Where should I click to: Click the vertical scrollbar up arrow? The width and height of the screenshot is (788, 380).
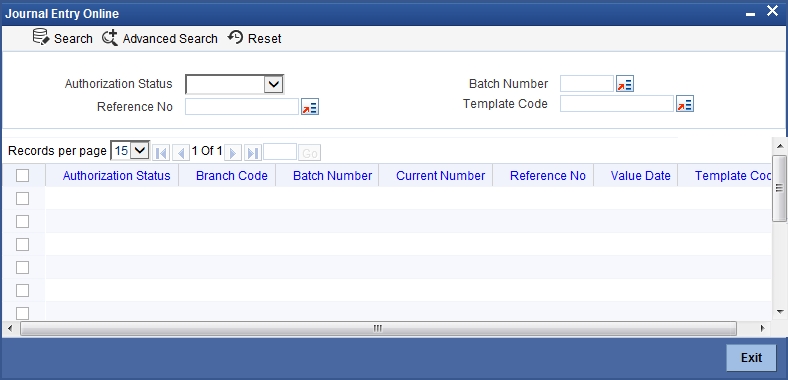tap(780, 146)
